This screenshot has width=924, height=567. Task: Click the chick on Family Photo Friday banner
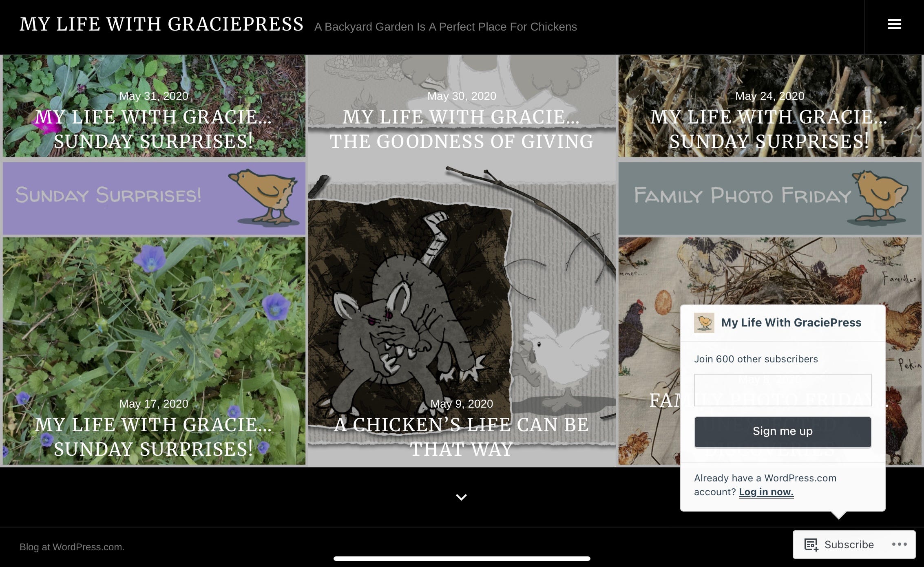coord(879,197)
